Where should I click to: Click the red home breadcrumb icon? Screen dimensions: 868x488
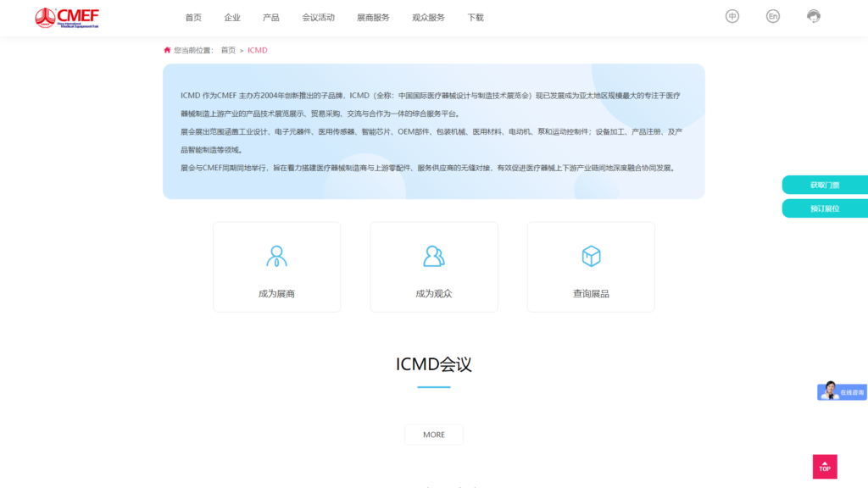tap(167, 50)
